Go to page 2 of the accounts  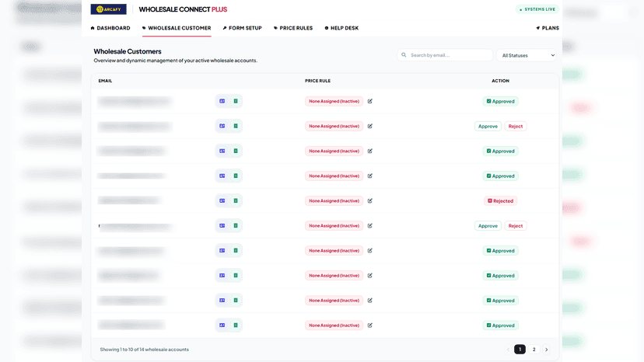[534, 350]
